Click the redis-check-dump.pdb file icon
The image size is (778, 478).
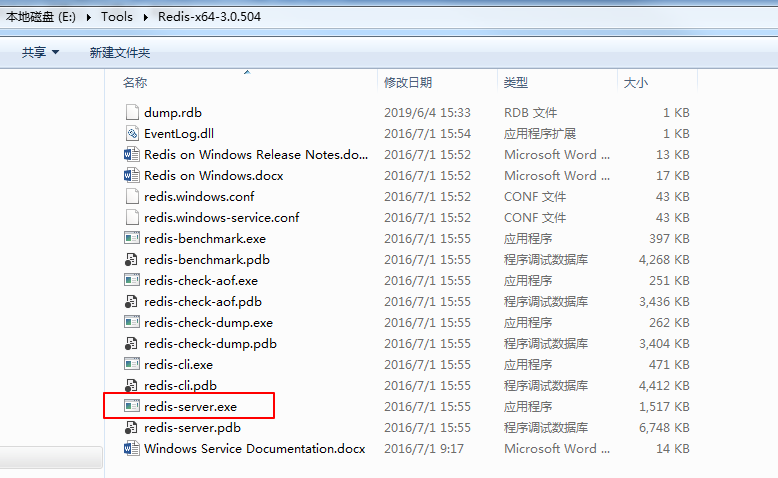[x=131, y=343]
